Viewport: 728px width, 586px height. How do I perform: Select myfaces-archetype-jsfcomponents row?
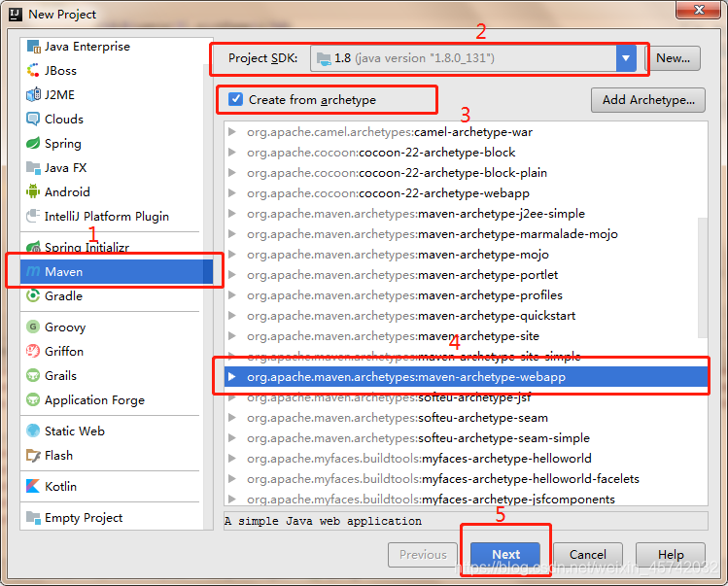point(466,499)
